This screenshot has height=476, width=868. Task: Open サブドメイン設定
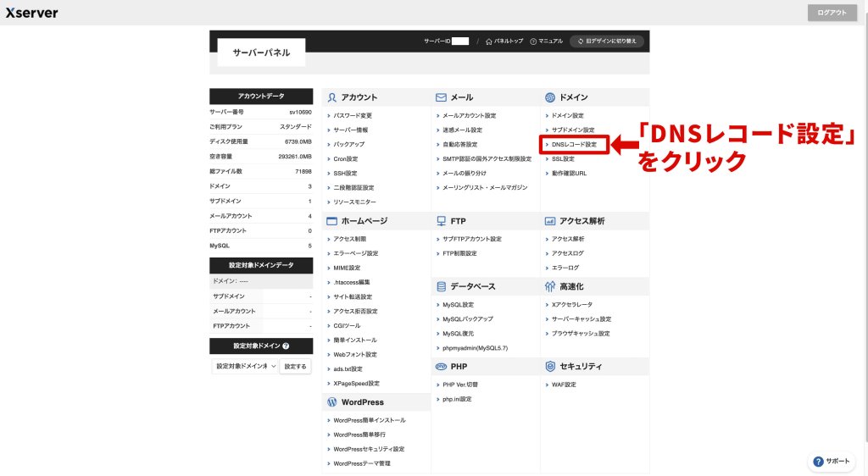coord(573,130)
